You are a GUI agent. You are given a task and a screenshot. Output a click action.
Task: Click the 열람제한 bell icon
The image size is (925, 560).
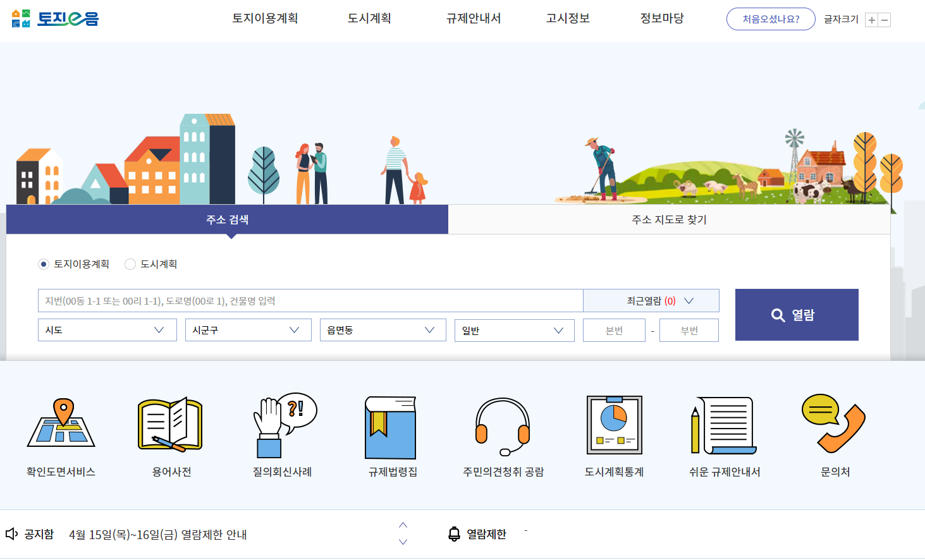coord(454,534)
